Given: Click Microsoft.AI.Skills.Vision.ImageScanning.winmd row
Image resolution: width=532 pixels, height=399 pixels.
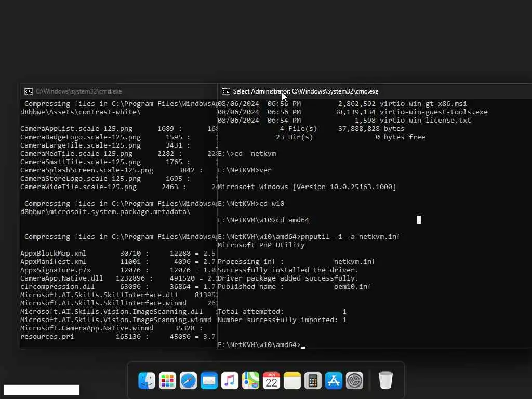Looking at the screenshot, I should click(116, 320).
